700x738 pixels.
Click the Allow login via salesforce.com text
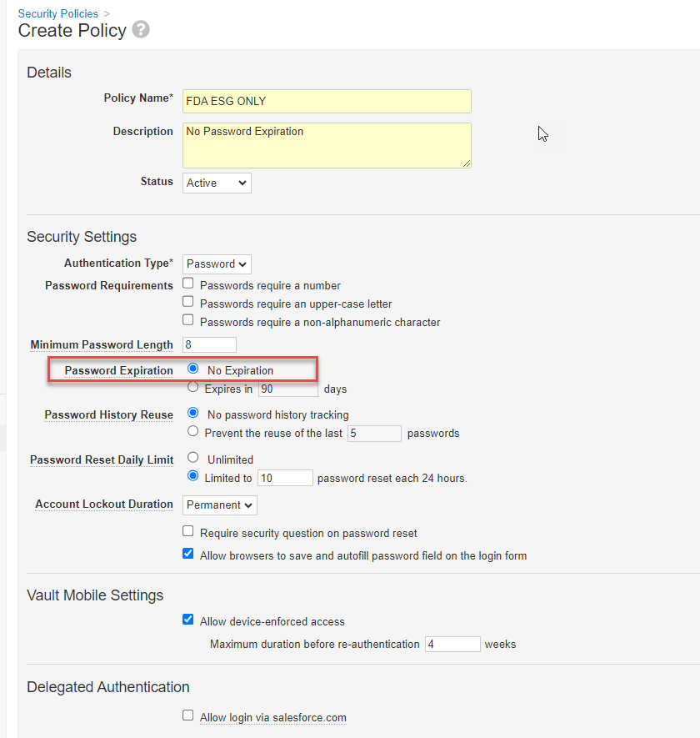pyautogui.click(x=272, y=718)
